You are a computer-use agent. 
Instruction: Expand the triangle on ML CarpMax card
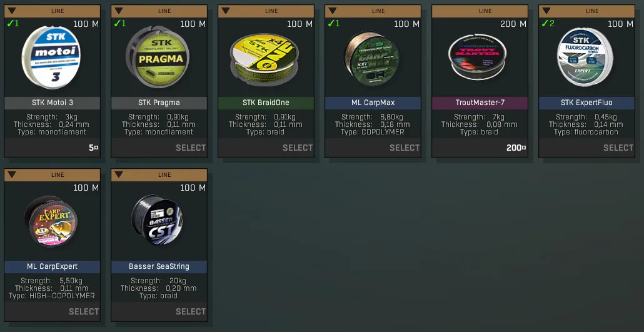[x=332, y=11]
